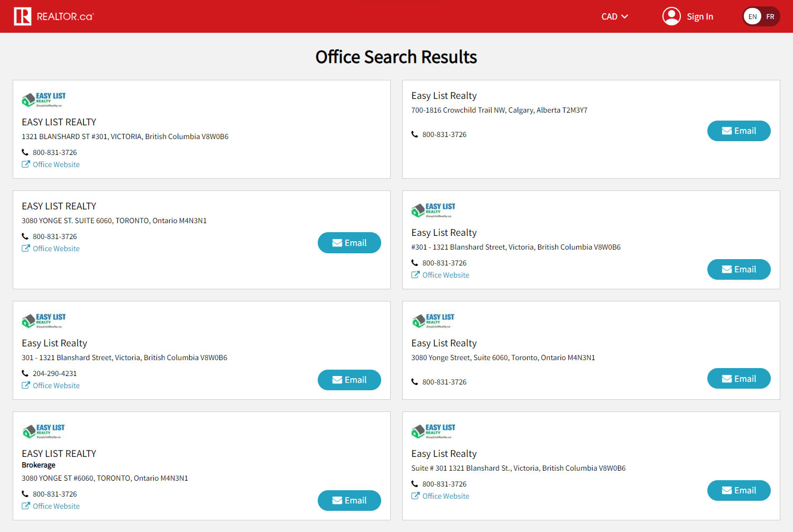
Task: Call 800-831-3726 in 3080 Yonge Street card
Action: point(444,382)
